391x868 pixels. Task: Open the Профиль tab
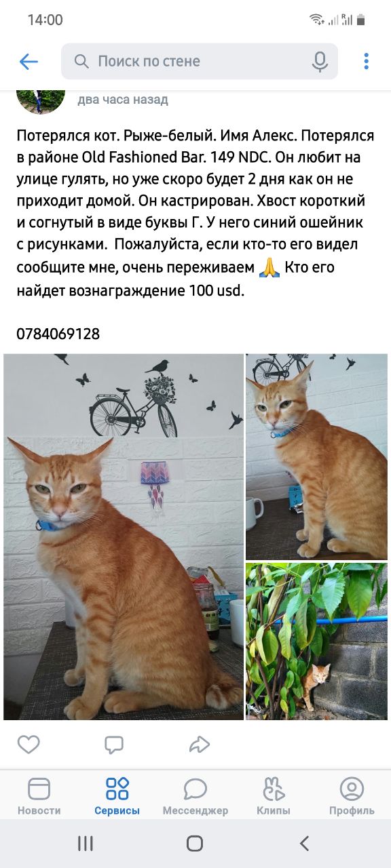(x=352, y=796)
